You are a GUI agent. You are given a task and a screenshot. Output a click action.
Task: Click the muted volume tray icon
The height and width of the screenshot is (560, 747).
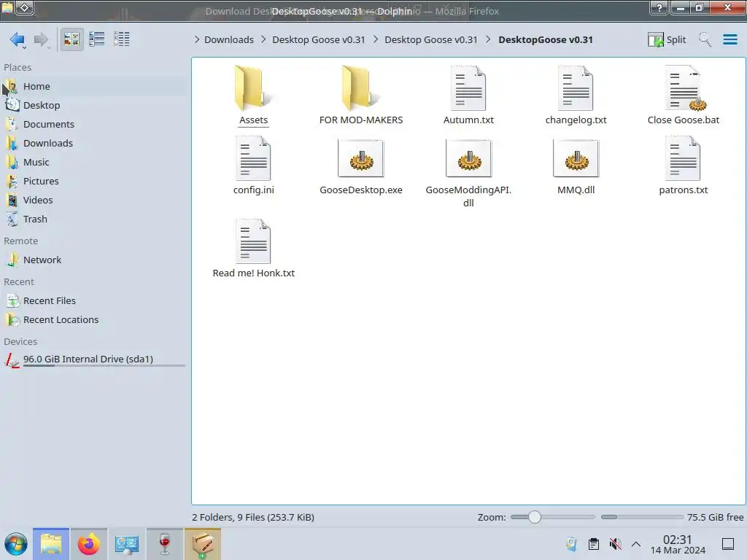pyautogui.click(x=615, y=544)
